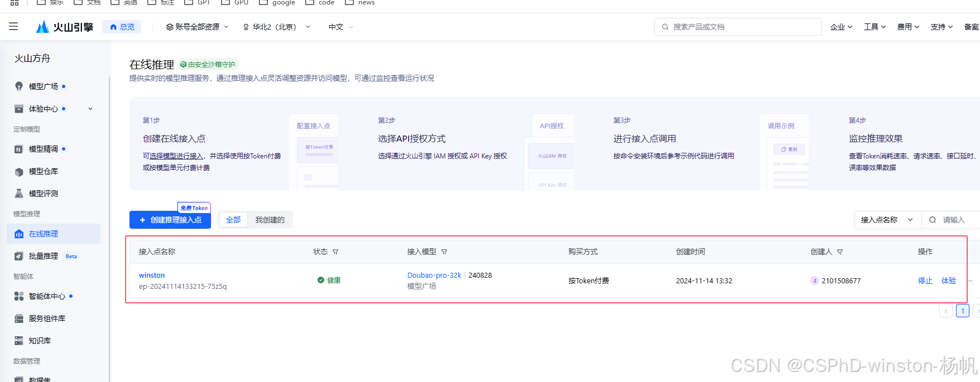Screen dimensions: 980x382
Task: Open 模型广场 in the sidebar
Action: click(x=44, y=86)
